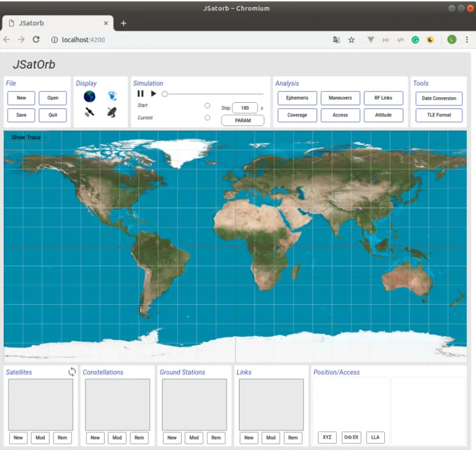Viewport: 476px width, 450px height.
Task: Click the Constellations list box
Action: point(117,405)
